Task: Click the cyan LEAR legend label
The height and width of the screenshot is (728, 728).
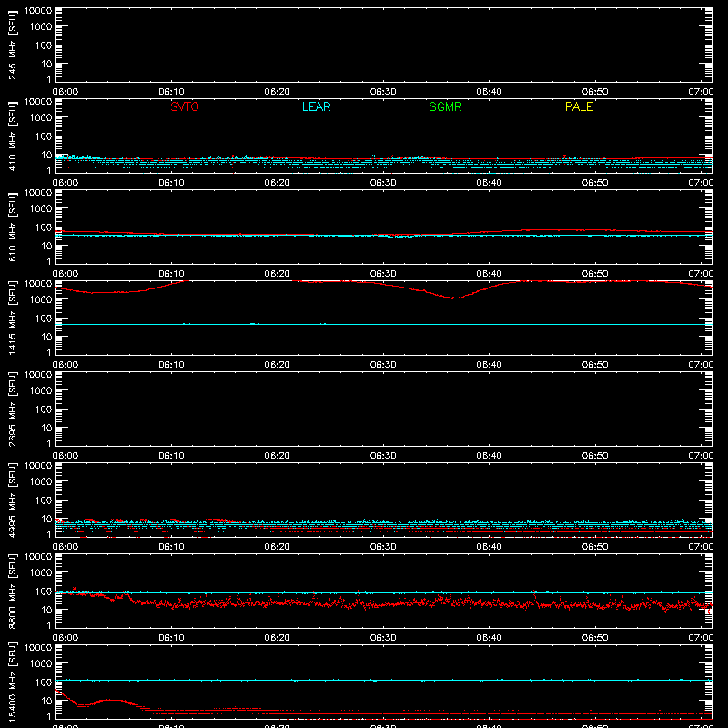Action: pos(316,106)
